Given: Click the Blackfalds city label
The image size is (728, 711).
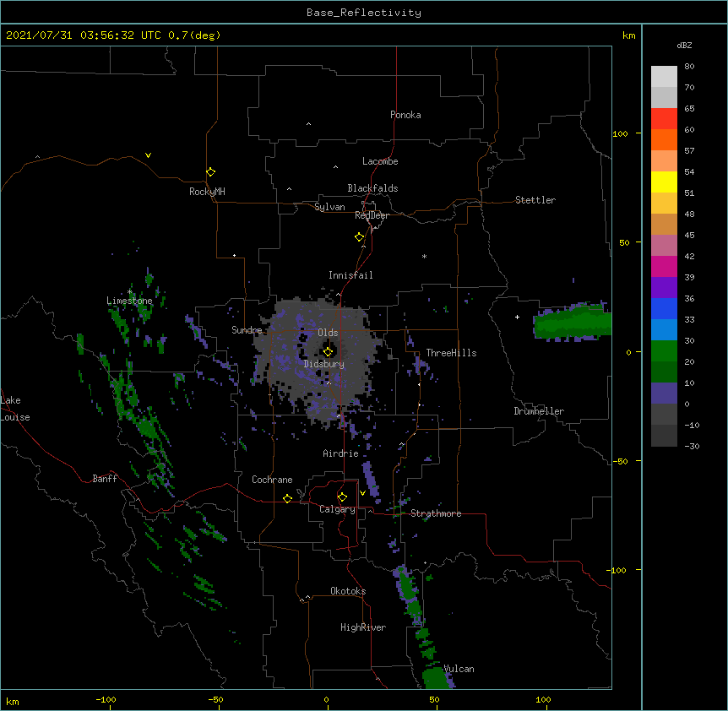Looking at the screenshot, I should (372, 188).
